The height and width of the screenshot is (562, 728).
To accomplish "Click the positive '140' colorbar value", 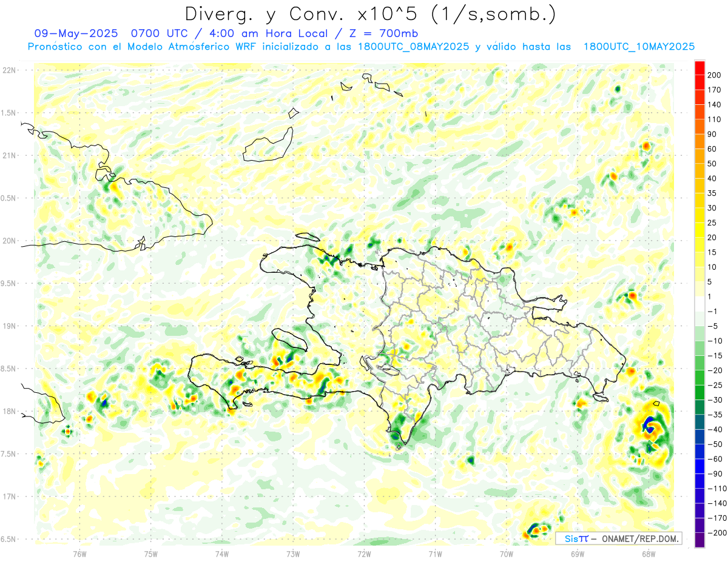I will coord(714,104).
